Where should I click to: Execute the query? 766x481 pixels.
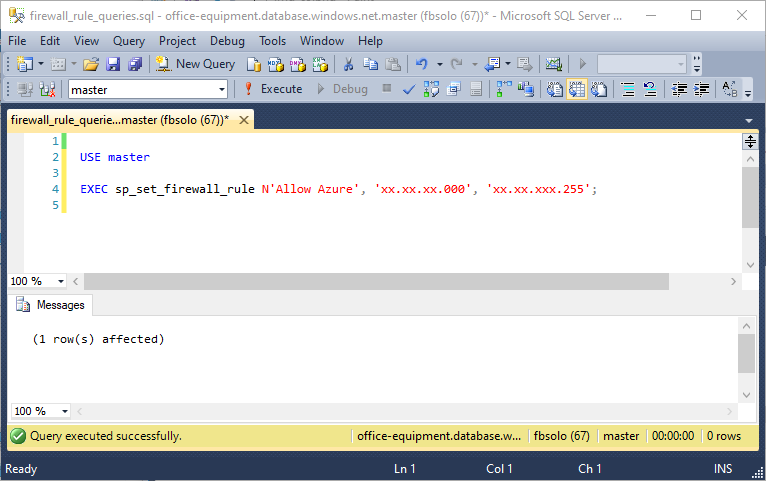(x=273, y=89)
